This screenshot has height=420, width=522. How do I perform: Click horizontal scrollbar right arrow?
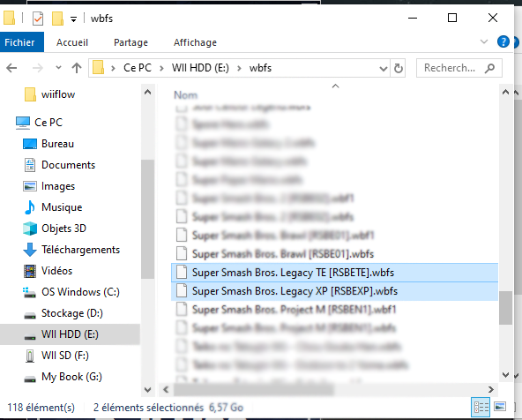point(491,389)
